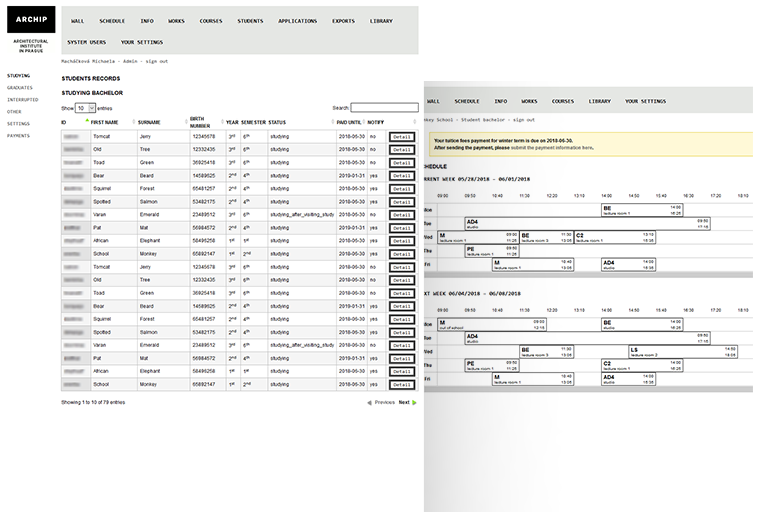
Task: Go to Previous page of entries
Action: coord(381,402)
